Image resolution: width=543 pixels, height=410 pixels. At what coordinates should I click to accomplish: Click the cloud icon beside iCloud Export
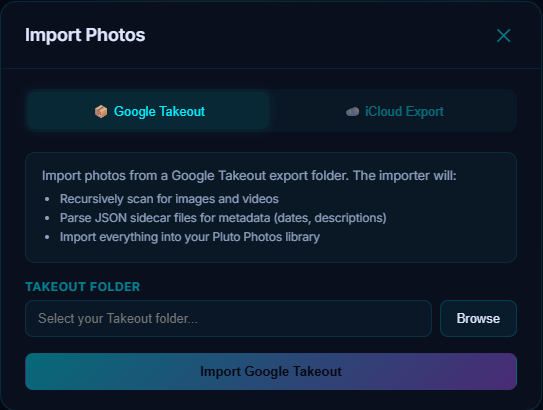(x=353, y=112)
